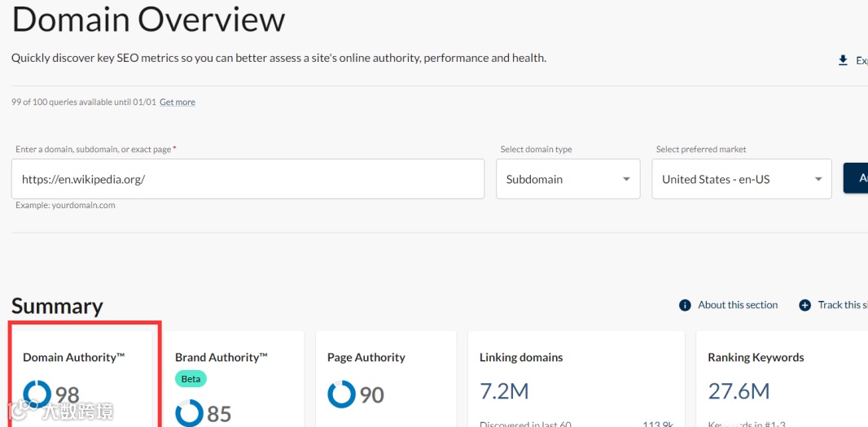The width and height of the screenshot is (868, 427).
Task: Click the Linking domains card heading
Action: pyautogui.click(x=521, y=357)
